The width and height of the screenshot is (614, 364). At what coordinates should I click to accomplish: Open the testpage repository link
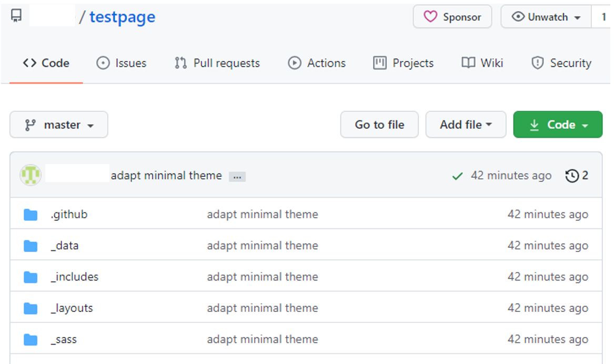tap(122, 17)
